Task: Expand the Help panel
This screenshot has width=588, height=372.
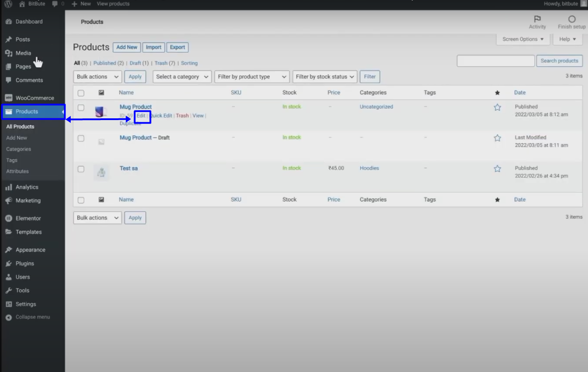Action: click(x=567, y=39)
